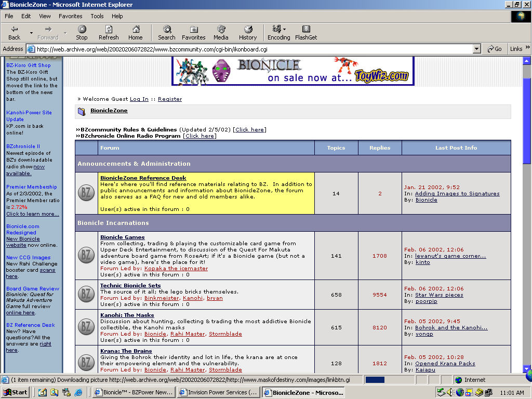Click rules and guidelines 'Click here' link
The image size is (532, 399).
pos(249,129)
